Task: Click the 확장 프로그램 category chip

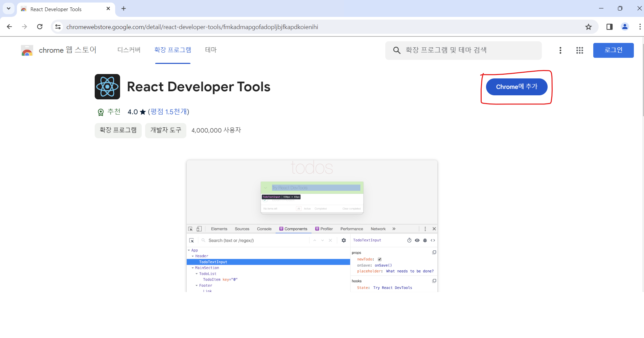Action: click(118, 130)
